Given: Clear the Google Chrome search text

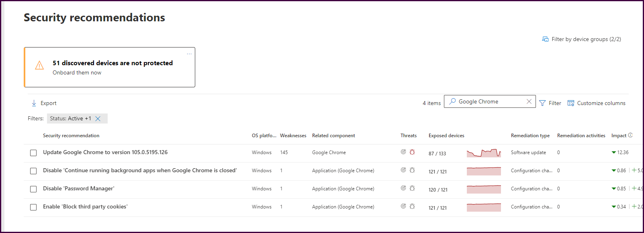Looking at the screenshot, I should [x=529, y=101].
